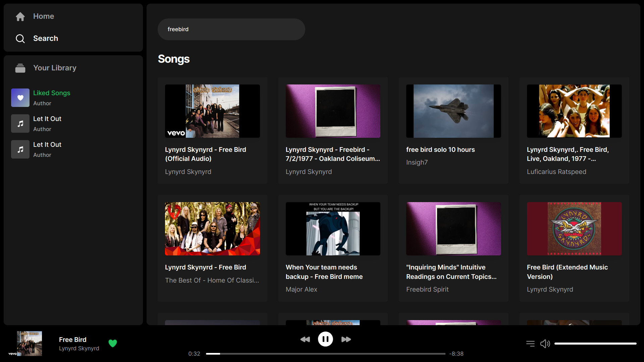Click the Home house icon
The width and height of the screenshot is (644, 362).
point(20,16)
